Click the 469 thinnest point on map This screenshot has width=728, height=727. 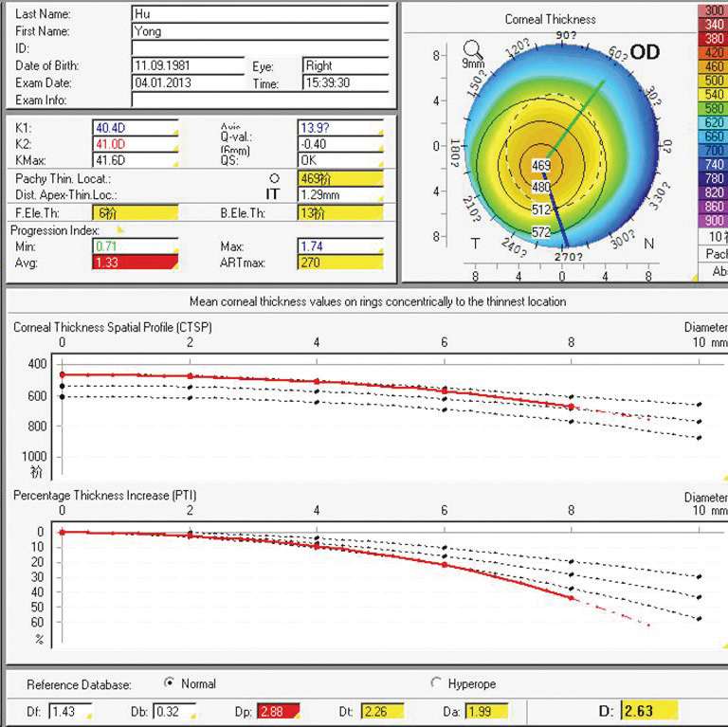[540, 166]
